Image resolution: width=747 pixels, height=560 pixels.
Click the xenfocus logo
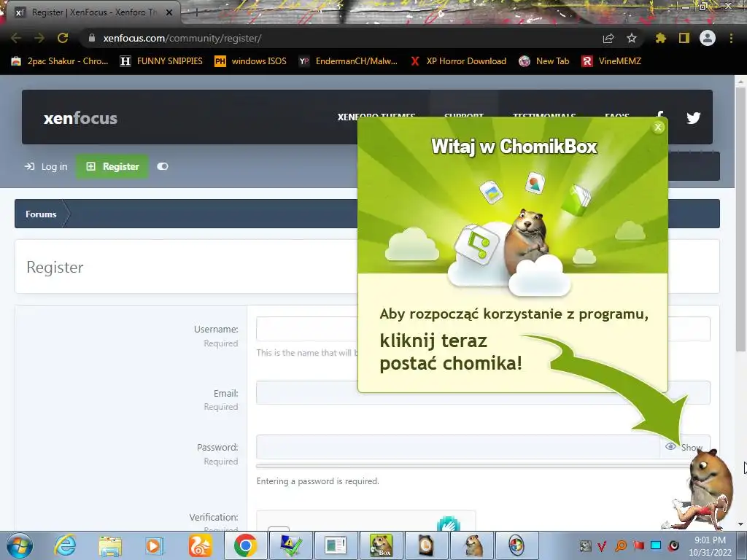[x=80, y=118]
